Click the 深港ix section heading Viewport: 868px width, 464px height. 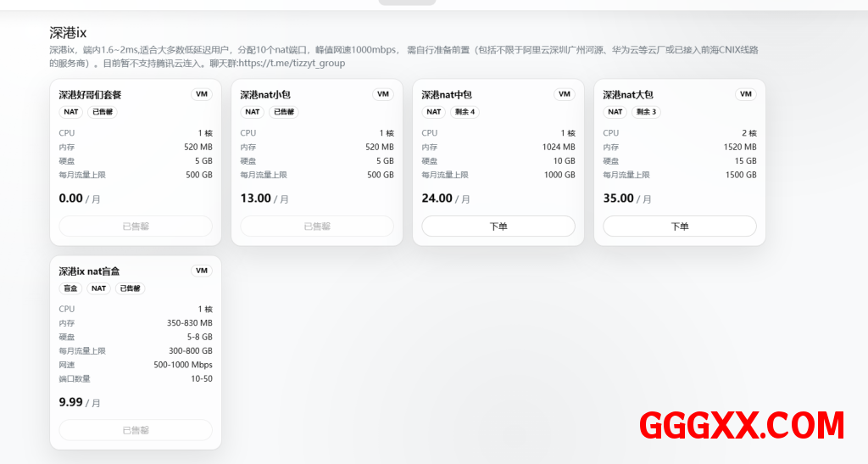(x=68, y=33)
